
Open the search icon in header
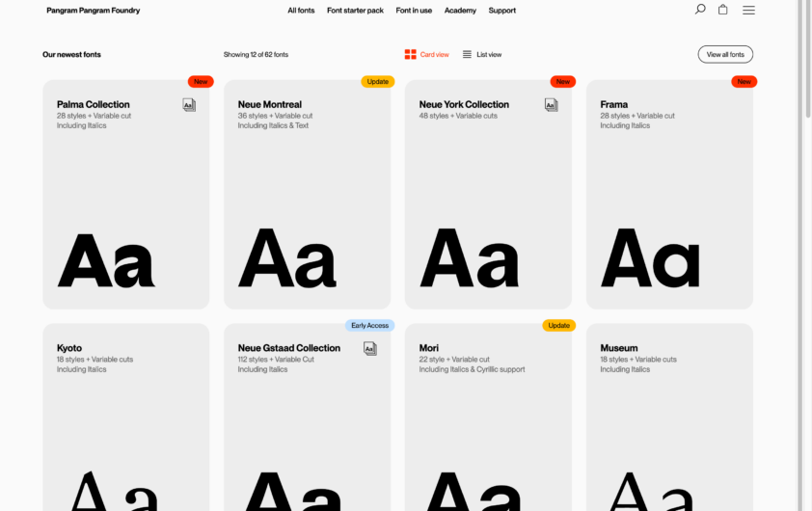pyautogui.click(x=700, y=10)
